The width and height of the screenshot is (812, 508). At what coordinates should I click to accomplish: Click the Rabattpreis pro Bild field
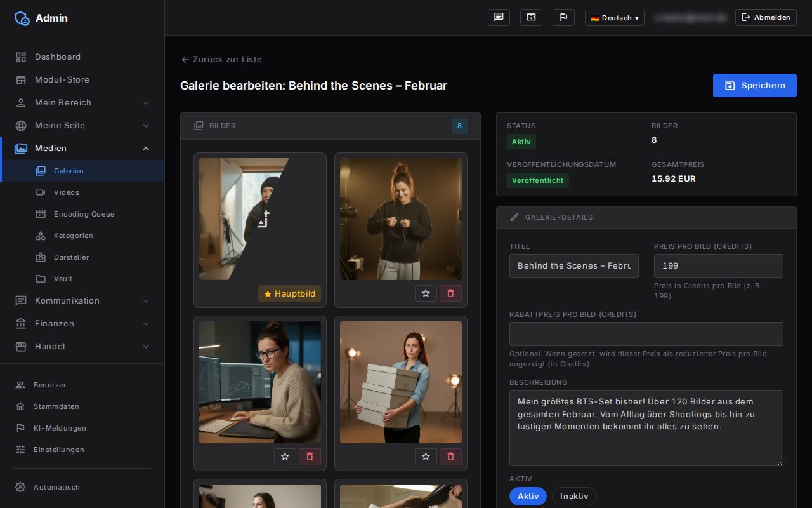(x=646, y=334)
